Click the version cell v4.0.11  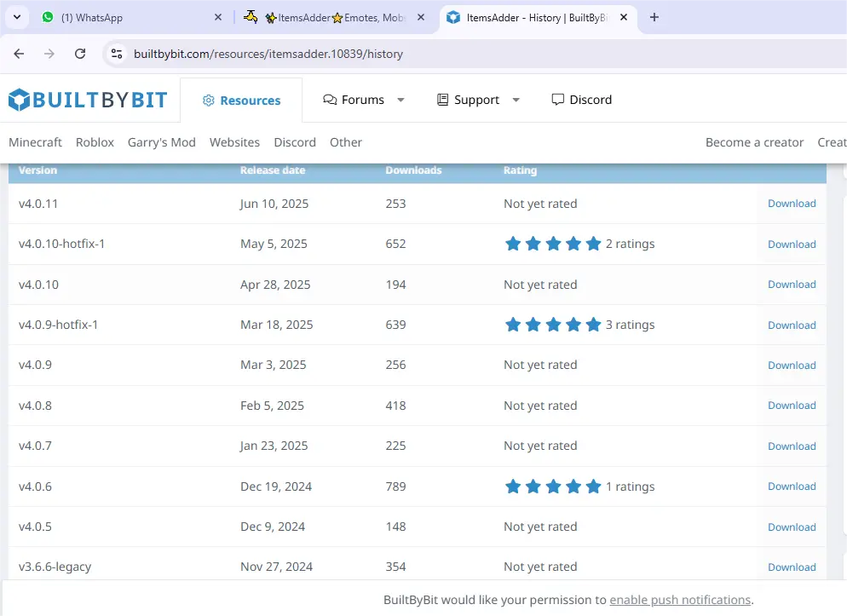[38, 204]
